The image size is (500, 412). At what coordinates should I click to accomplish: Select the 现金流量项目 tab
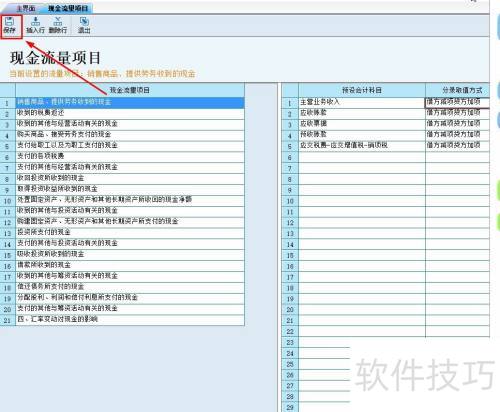pyautogui.click(x=68, y=8)
